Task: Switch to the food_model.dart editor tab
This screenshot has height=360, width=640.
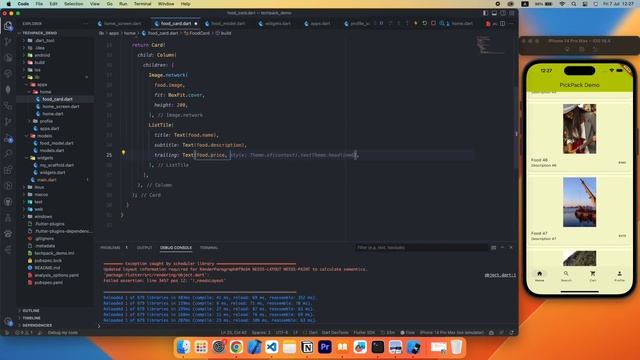Action: (x=228, y=24)
